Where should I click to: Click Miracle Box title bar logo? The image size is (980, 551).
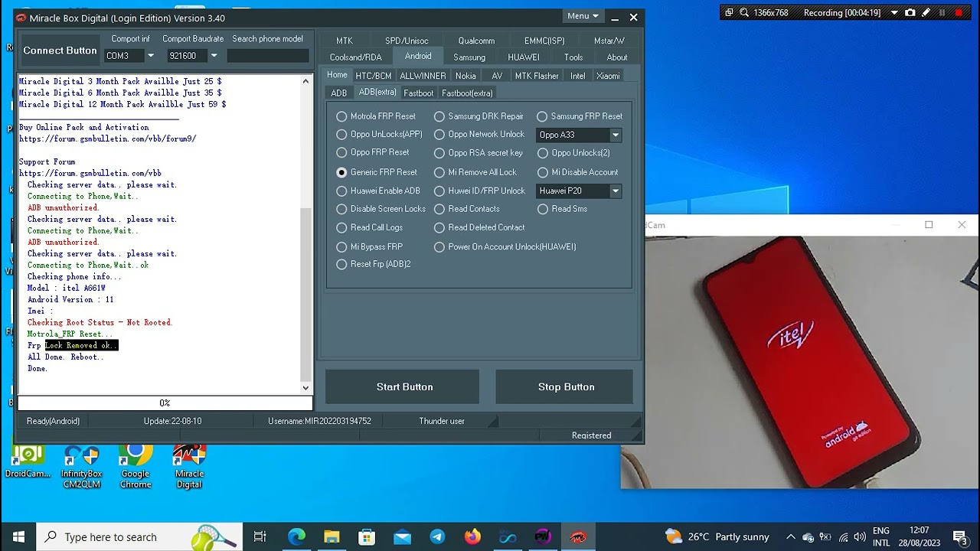[21, 18]
